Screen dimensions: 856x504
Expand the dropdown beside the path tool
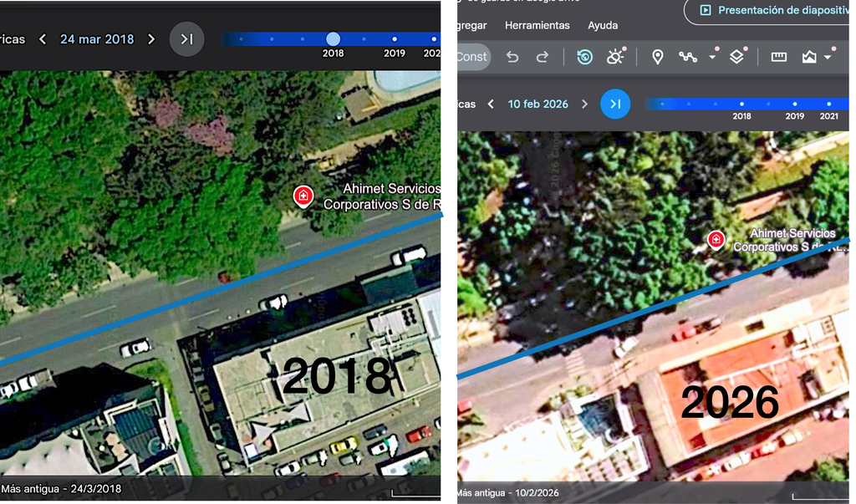[712, 57]
